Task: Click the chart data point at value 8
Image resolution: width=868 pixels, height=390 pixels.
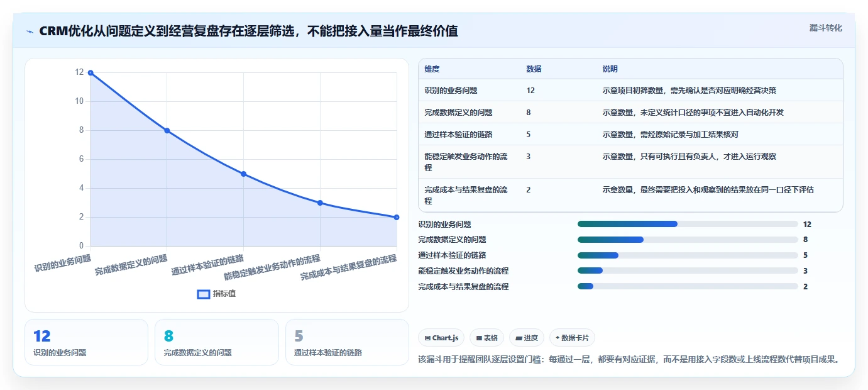Action: [167, 131]
